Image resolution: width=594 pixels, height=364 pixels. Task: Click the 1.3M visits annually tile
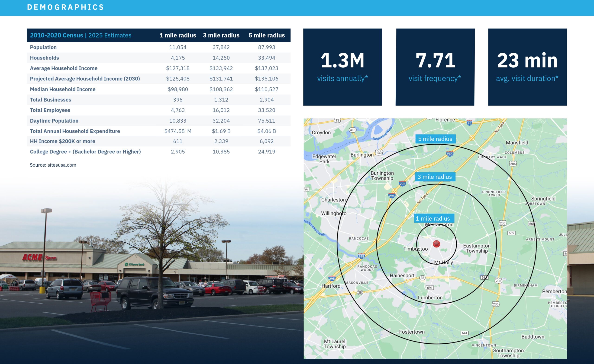pos(342,67)
